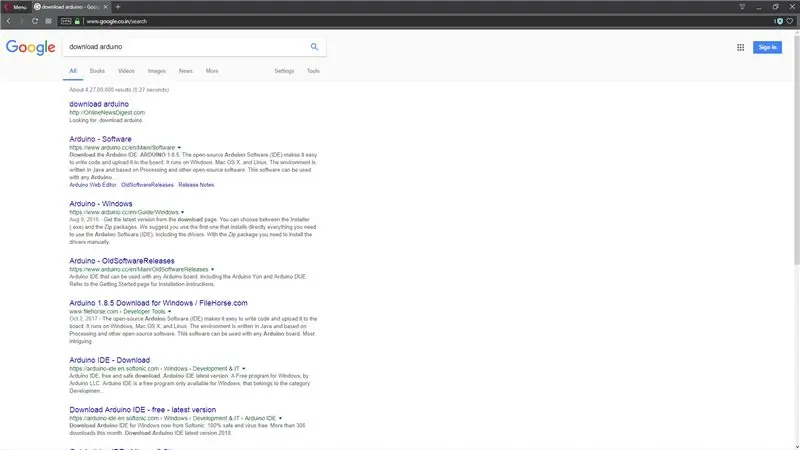Bookmark page with the heart icon
800x450 pixels.
[789, 21]
